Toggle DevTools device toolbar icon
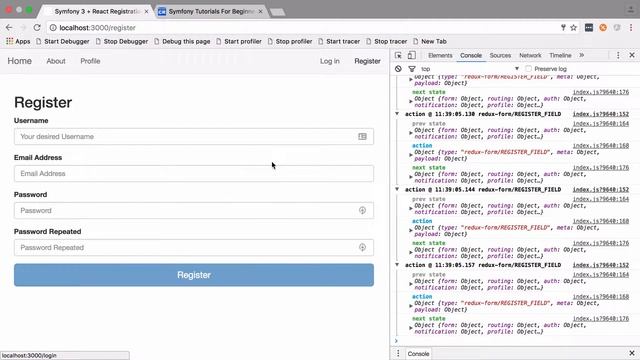The width and height of the screenshot is (640, 360). point(411,55)
